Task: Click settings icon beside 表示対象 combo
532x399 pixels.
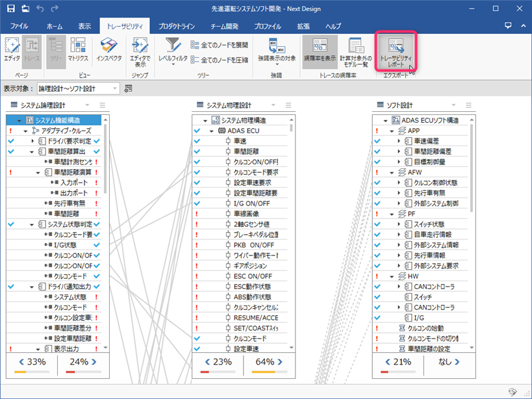Action: (x=128, y=88)
